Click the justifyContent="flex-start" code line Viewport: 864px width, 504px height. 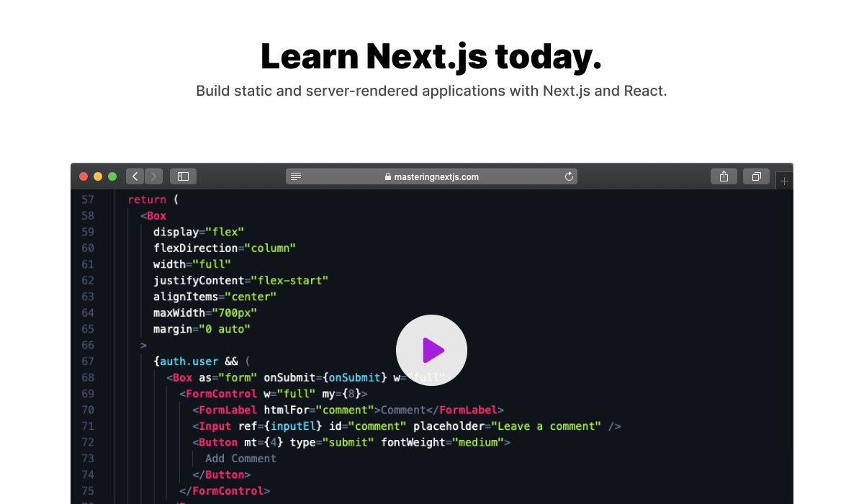pyautogui.click(x=241, y=280)
